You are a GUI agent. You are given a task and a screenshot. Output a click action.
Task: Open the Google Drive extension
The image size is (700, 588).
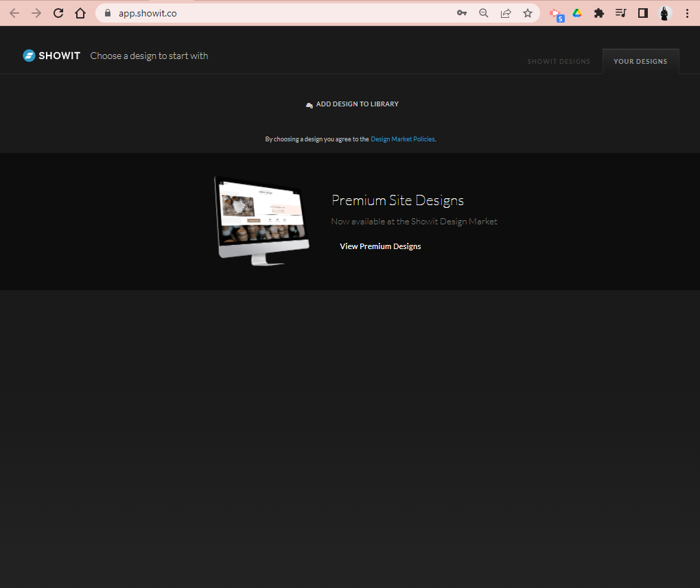coord(577,14)
